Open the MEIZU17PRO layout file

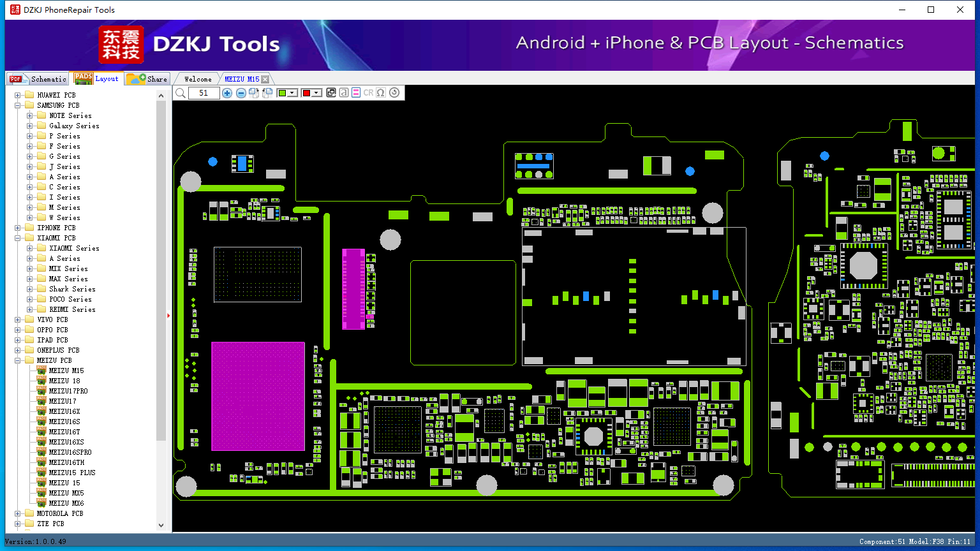(x=68, y=391)
